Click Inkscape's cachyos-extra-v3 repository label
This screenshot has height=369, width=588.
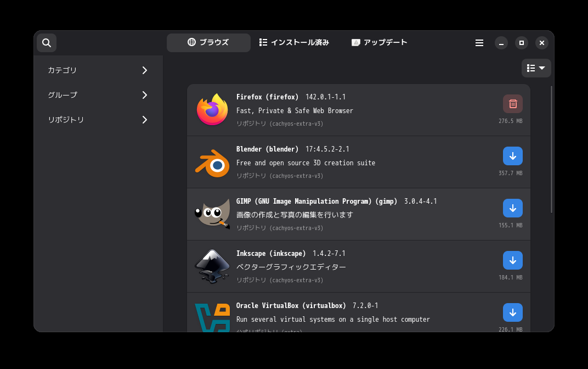click(x=280, y=280)
